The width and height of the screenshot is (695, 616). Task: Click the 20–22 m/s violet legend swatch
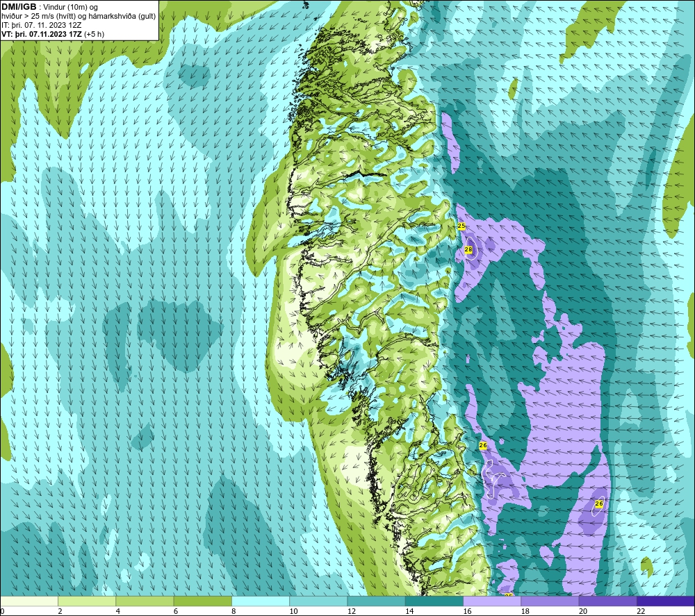point(607,601)
